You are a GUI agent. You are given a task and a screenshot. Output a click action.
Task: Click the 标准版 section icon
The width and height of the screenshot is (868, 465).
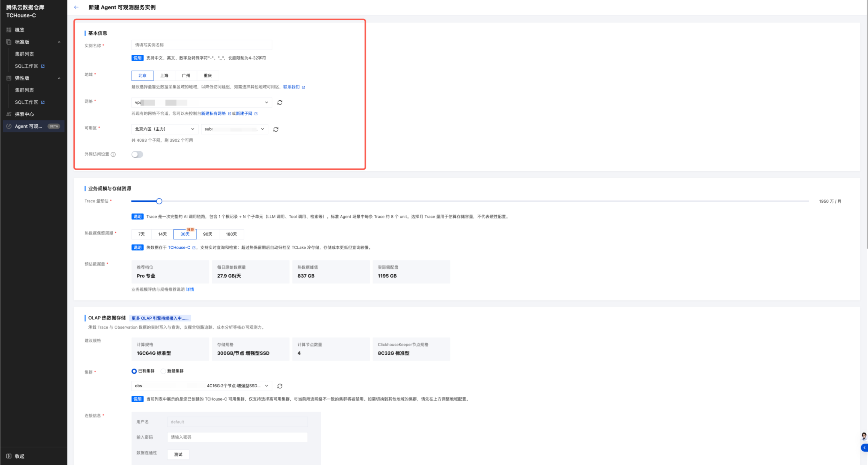coord(9,42)
